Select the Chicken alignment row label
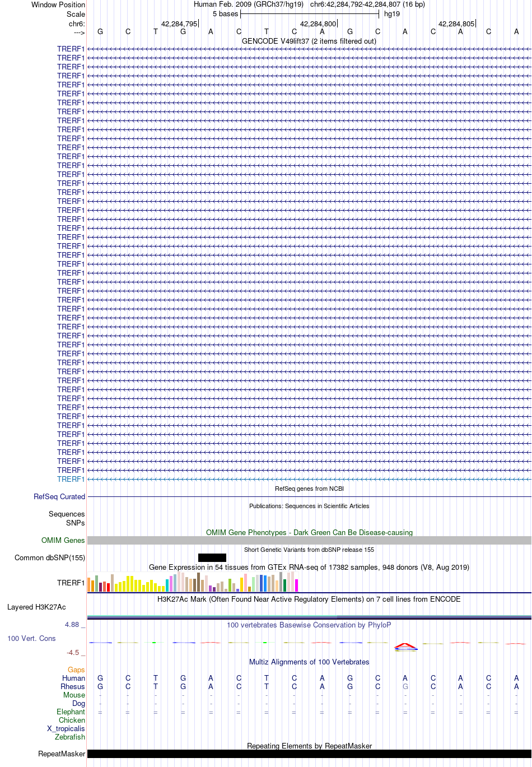Screen dimensions: 532x767 tap(72, 720)
